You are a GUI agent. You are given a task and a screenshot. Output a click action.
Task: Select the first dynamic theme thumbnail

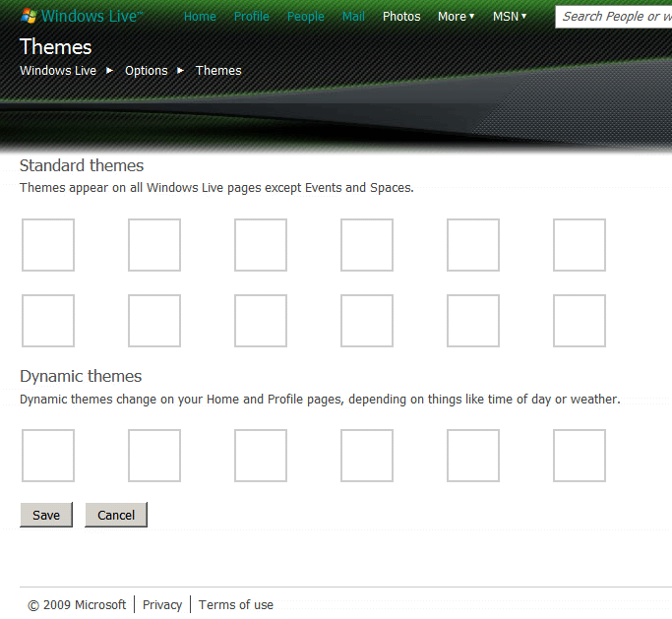click(48, 456)
